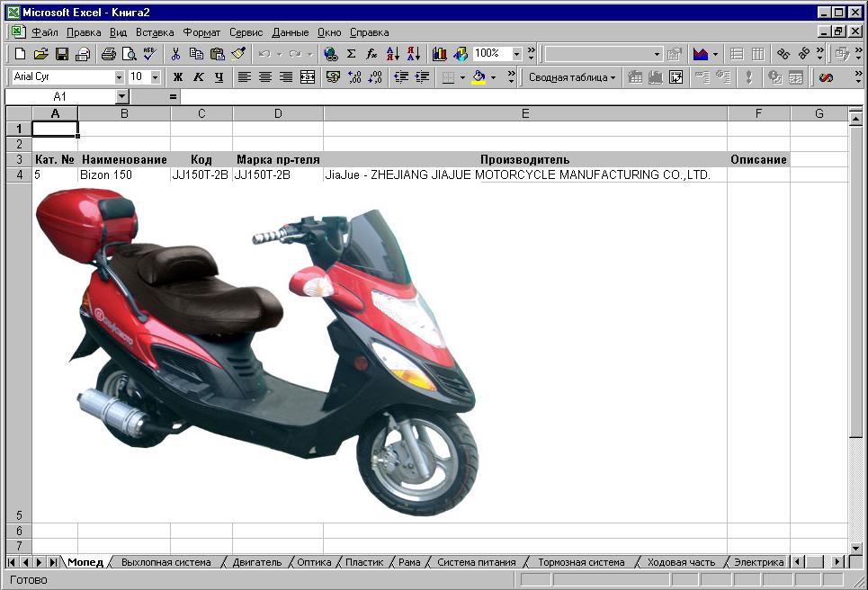Open the Сводная таблица dropdown menu
The height and width of the screenshot is (590, 868).
click(572, 77)
